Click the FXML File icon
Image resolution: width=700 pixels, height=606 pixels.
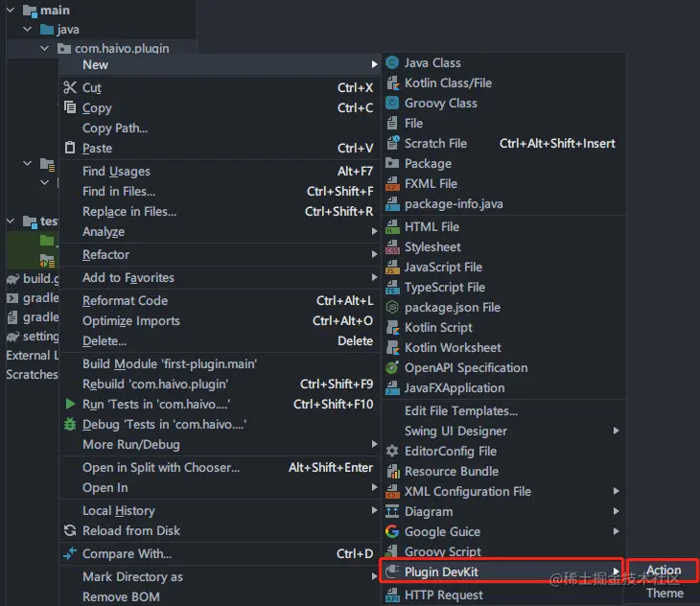[392, 183]
